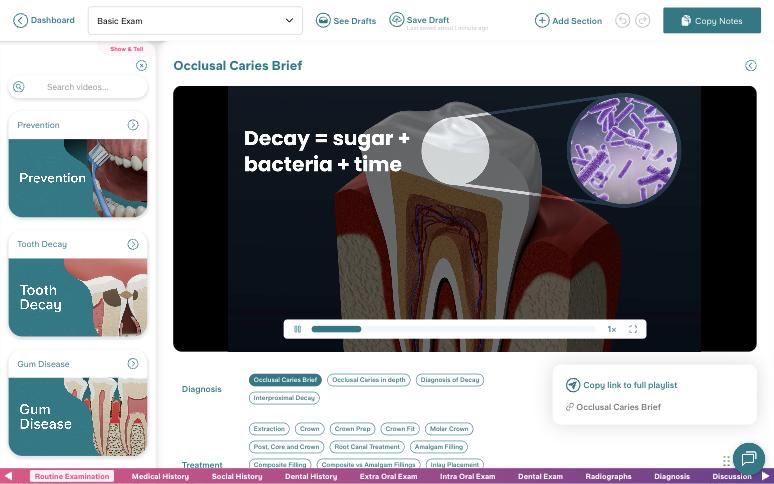Pause the video playback

298,329
